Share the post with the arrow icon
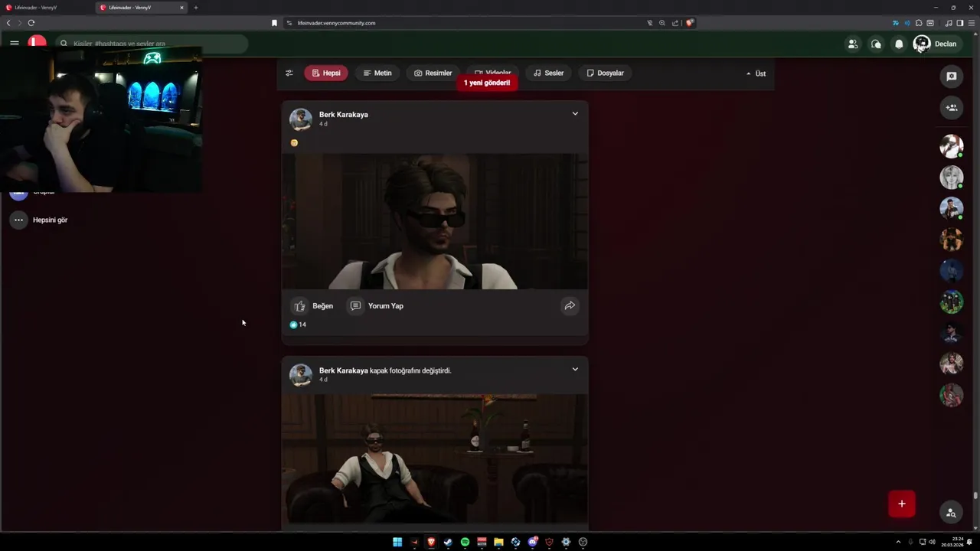 (570, 306)
